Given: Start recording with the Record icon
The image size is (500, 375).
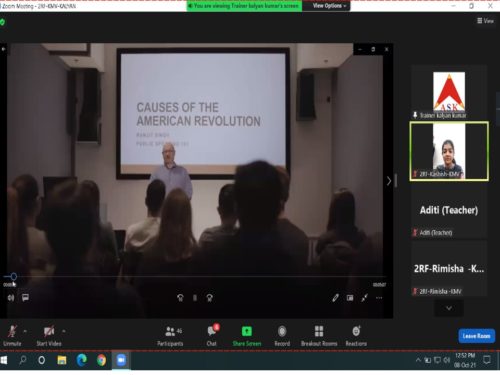Looking at the screenshot, I should pyautogui.click(x=282, y=331).
